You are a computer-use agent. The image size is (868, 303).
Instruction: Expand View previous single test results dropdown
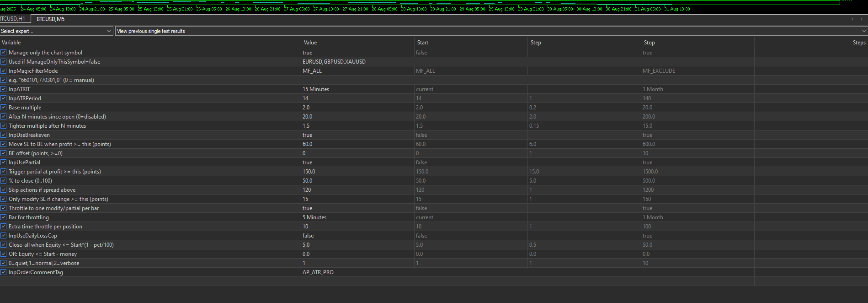click(x=491, y=31)
